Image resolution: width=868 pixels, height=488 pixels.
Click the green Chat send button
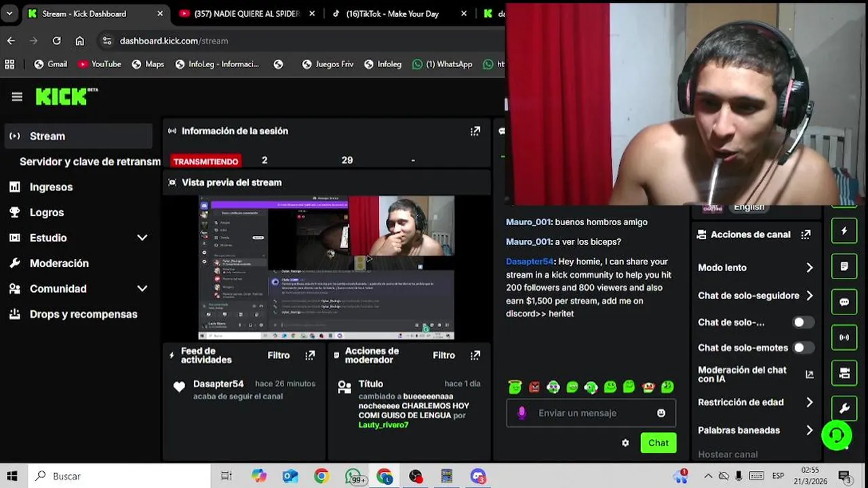(x=658, y=443)
